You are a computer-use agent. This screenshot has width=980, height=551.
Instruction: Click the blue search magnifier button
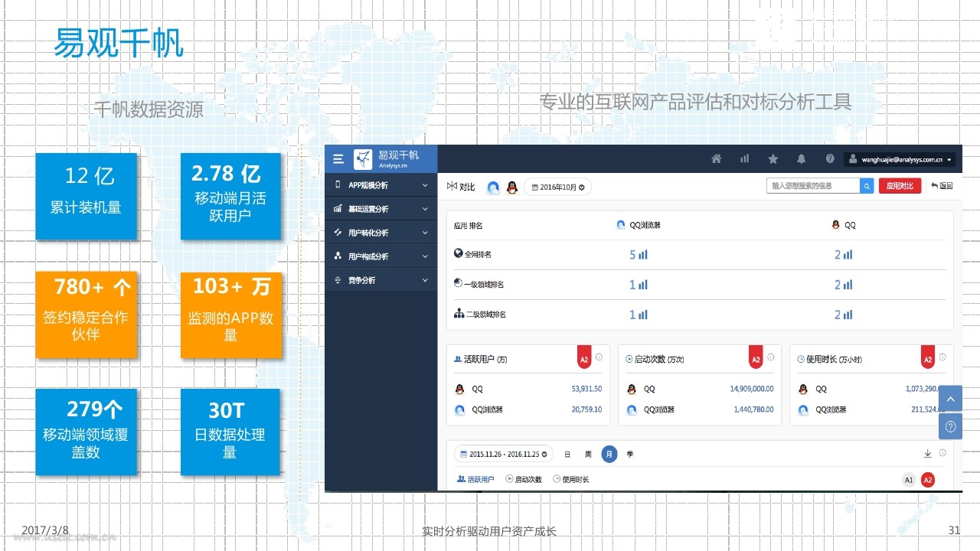click(x=867, y=186)
